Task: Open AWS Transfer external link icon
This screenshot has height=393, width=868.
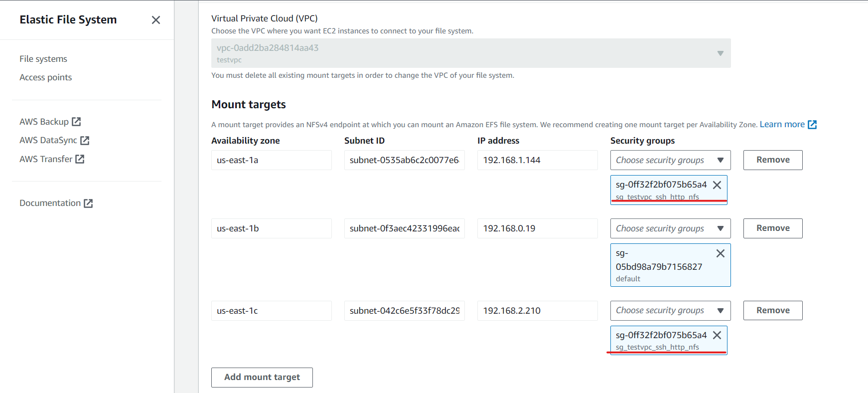Action: 80,159
